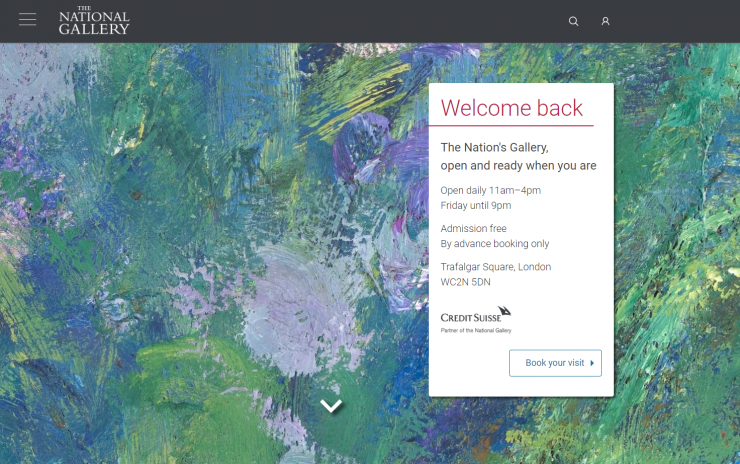Click the white scroll-down chevron
Viewport: 740px width, 464px height.
click(331, 405)
